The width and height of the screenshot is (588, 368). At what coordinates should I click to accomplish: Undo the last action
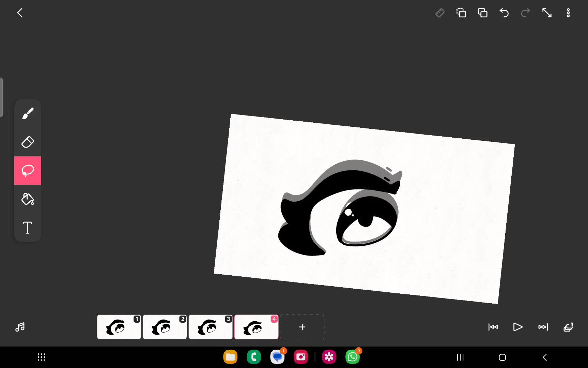(504, 13)
